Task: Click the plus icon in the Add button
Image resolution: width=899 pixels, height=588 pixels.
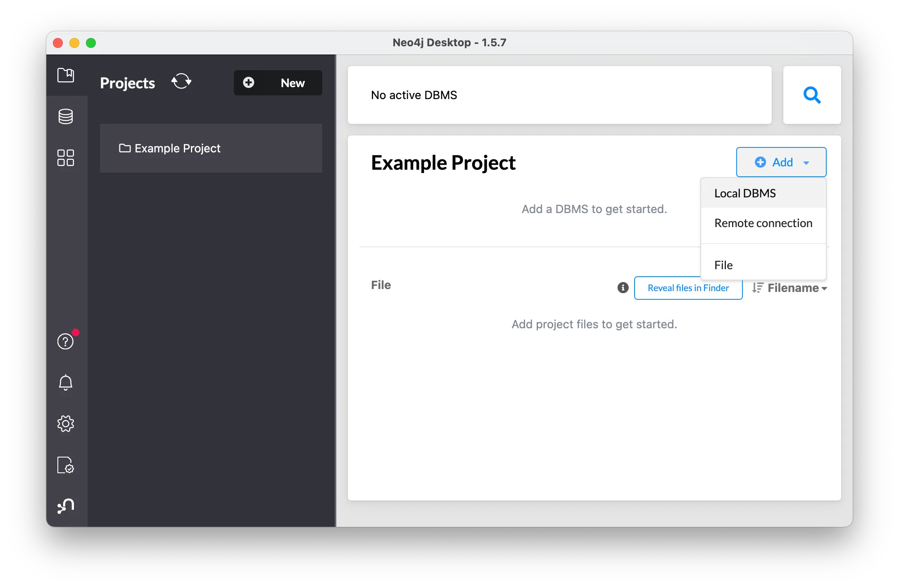Action: coord(760,162)
